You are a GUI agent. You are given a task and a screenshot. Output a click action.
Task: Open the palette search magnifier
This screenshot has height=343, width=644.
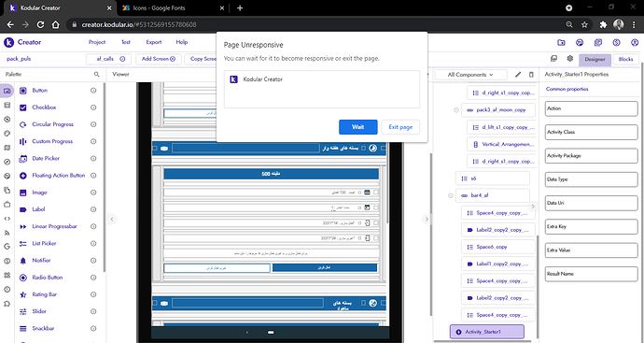pyautogui.click(x=96, y=75)
